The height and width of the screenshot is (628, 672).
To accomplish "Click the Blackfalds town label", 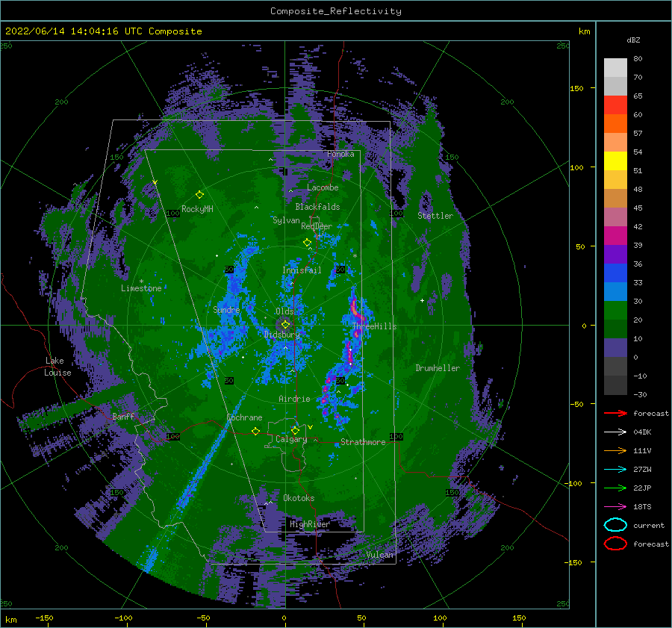I will click(x=317, y=207).
